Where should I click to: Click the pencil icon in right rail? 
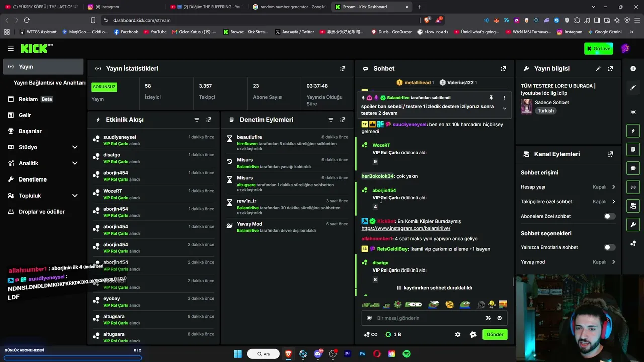click(633, 87)
